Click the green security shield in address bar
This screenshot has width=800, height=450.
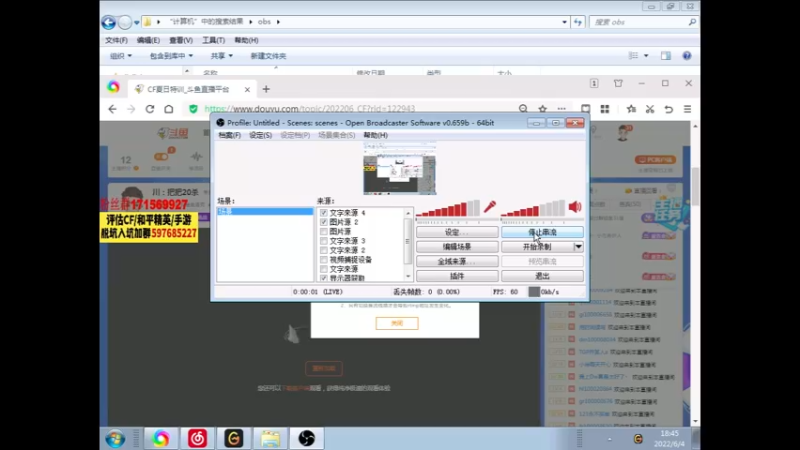(x=193, y=109)
